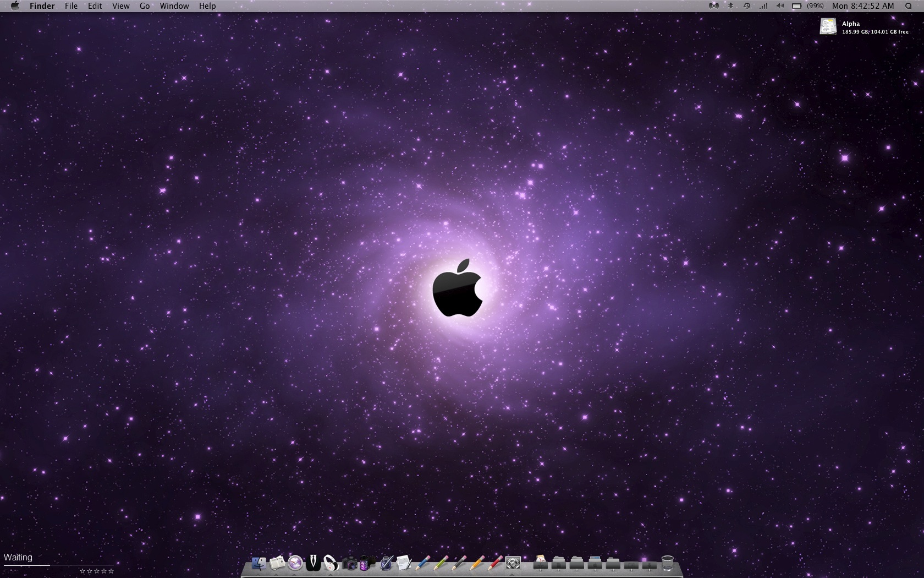The width and height of the screenshot is (924, 578).
Task: Click the Alpha drive name label
Action: pyautogui.click(x=851, y=24)
